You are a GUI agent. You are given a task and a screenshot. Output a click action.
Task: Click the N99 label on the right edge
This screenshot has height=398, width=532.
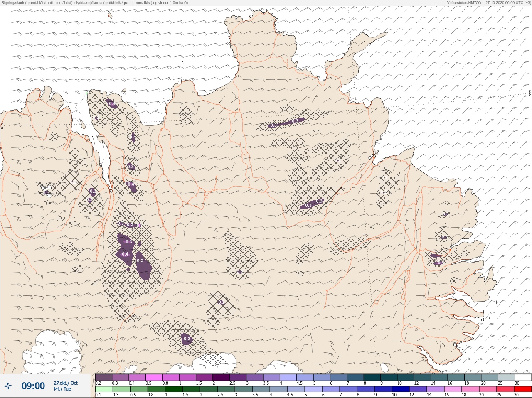click(x=530, y=93)
